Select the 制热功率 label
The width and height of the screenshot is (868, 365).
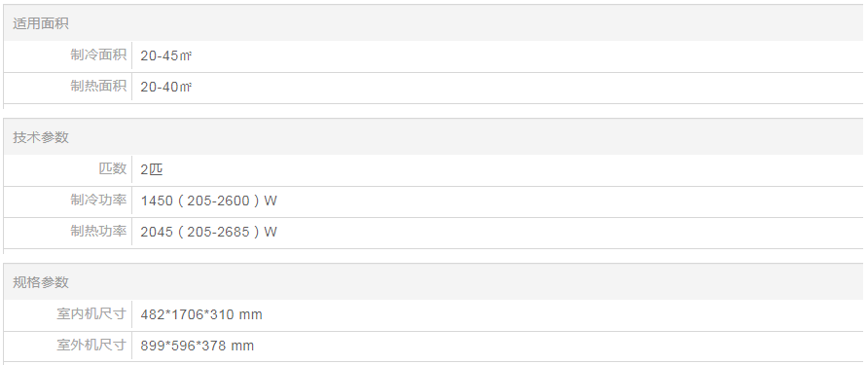pos(98,231)
